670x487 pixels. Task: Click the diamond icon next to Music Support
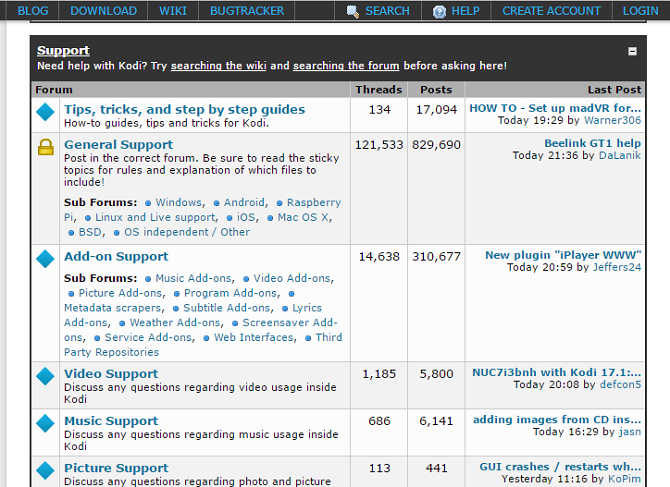(46, 423)
